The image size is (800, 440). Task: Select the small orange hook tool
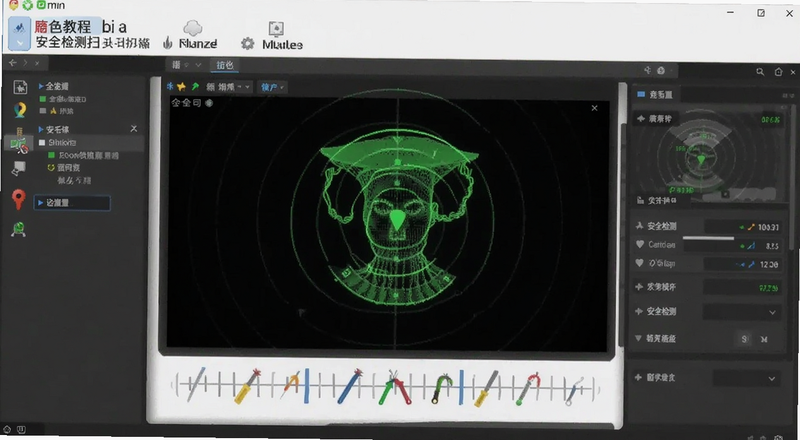[x=291, y=384]
